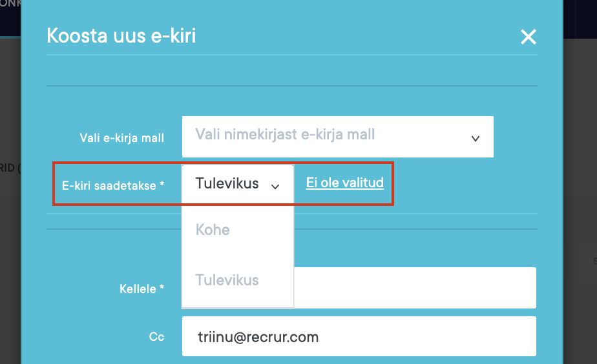Focus the Kellele recipient input field
Viewport: 597px width, 364px height.
point(414,288)
